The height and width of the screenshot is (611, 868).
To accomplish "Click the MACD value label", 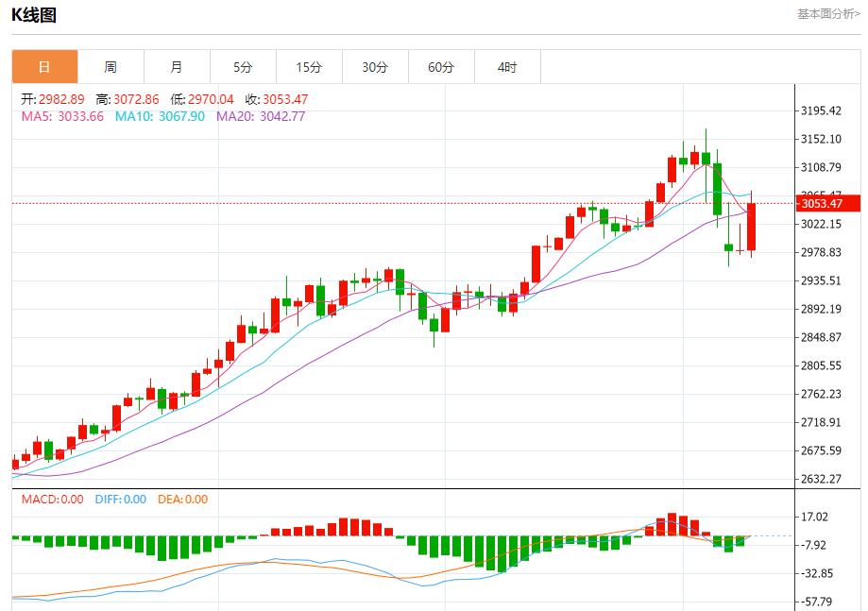I will 52,500.
